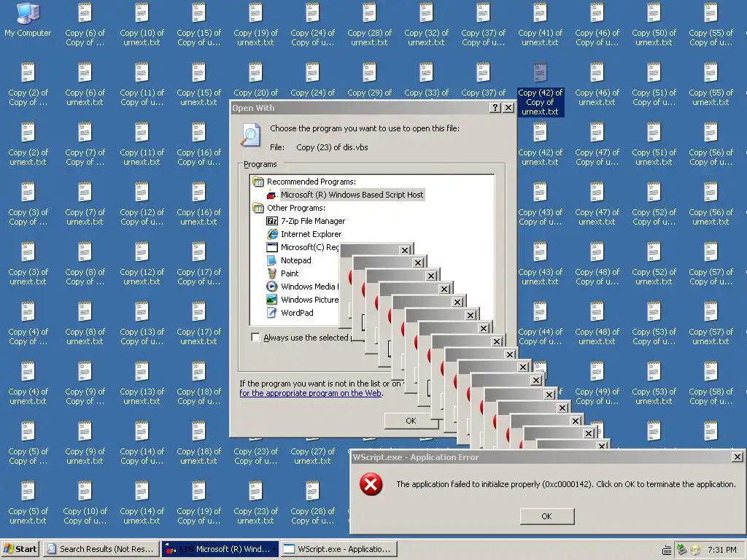
Task: Open the Start menu
Action: click(20, 549)
